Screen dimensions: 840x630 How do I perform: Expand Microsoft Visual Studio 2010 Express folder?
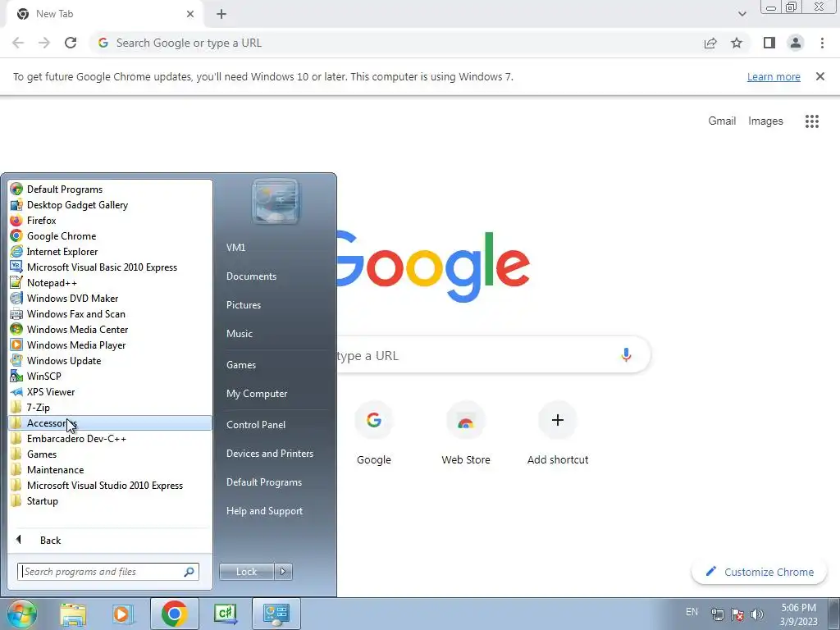pyautogui.click(x=110, y=485)
